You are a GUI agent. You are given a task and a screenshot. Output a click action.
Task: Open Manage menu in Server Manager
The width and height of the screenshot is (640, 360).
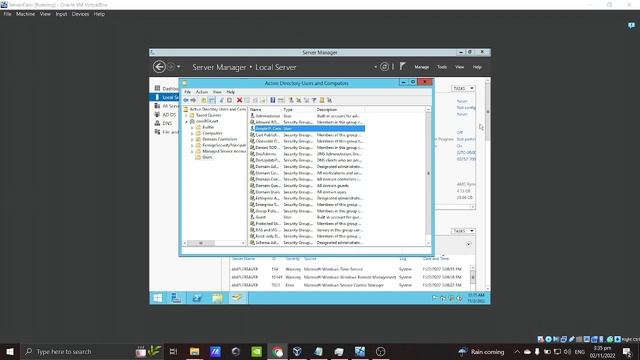point(422,67)
